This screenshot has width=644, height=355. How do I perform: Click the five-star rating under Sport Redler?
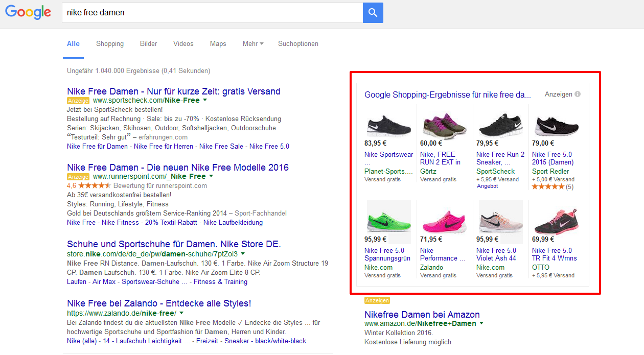point(548,187)
